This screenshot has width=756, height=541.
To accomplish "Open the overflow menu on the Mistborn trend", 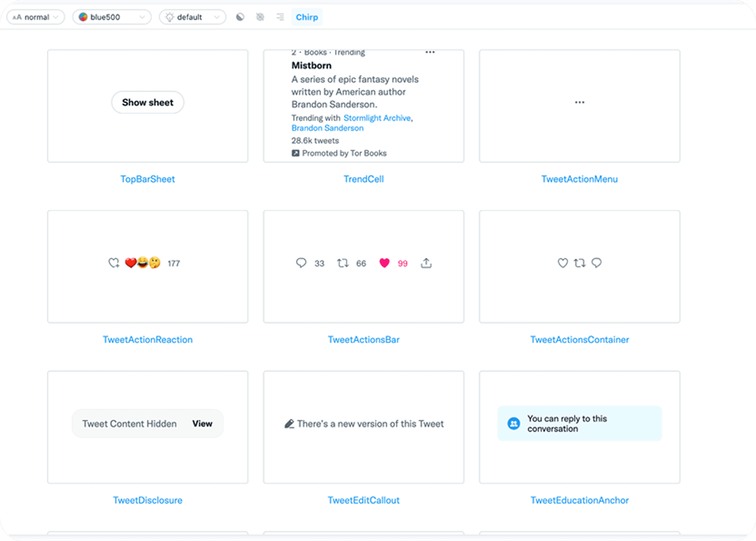I will (430, 52).
